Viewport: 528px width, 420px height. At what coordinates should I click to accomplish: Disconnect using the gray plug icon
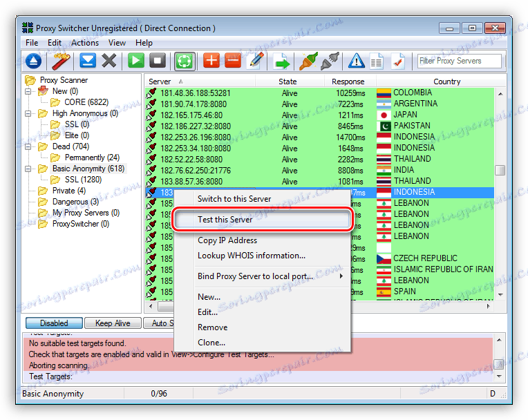tap(330, 61)
